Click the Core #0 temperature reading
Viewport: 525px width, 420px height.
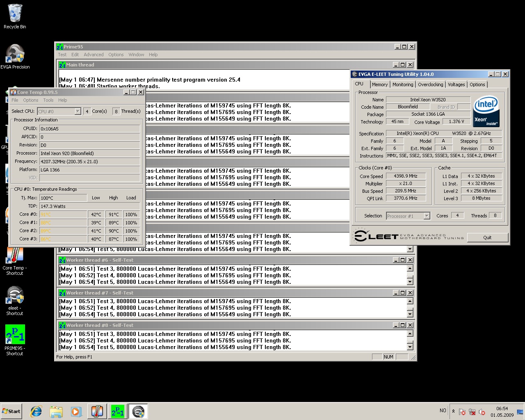tap(63, 215)
